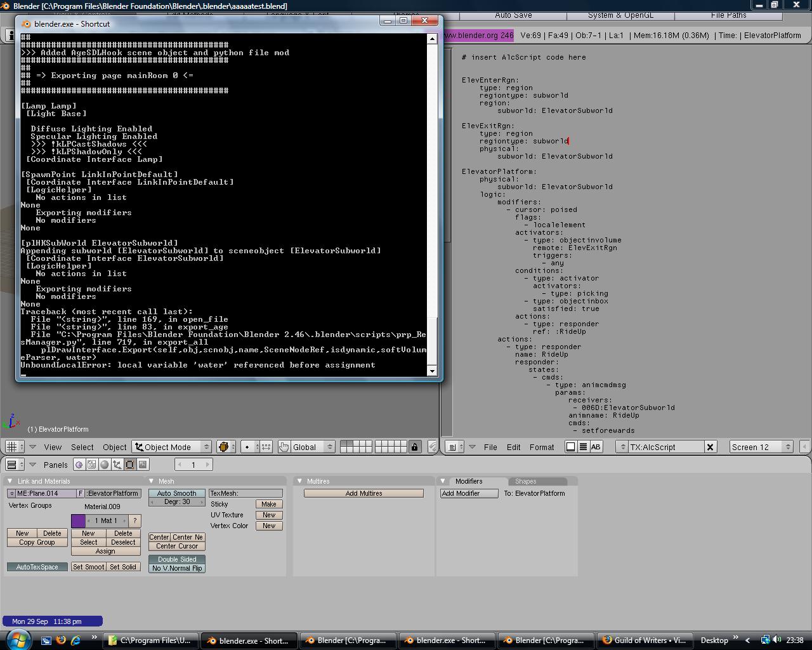Image resolution: width=812 pixels, height=650 pixels.
Task: Collapse Buttons window header menus arrow
Action: (33, 465)
